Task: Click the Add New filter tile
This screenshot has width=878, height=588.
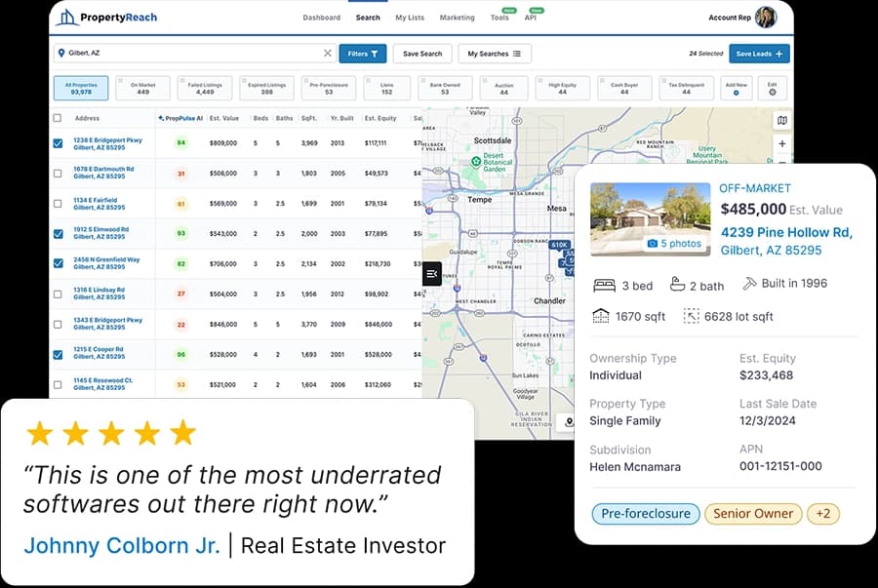Action: [x=737, y=89]
